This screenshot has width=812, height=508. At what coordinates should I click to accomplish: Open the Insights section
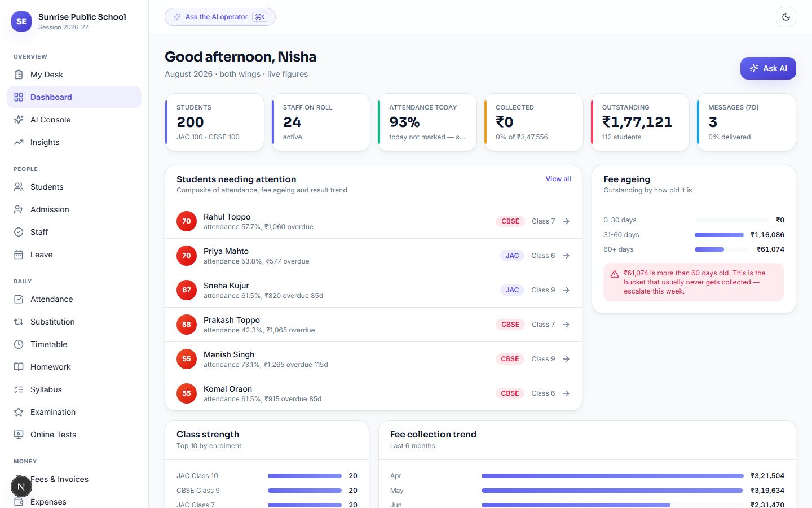[74, 142]
